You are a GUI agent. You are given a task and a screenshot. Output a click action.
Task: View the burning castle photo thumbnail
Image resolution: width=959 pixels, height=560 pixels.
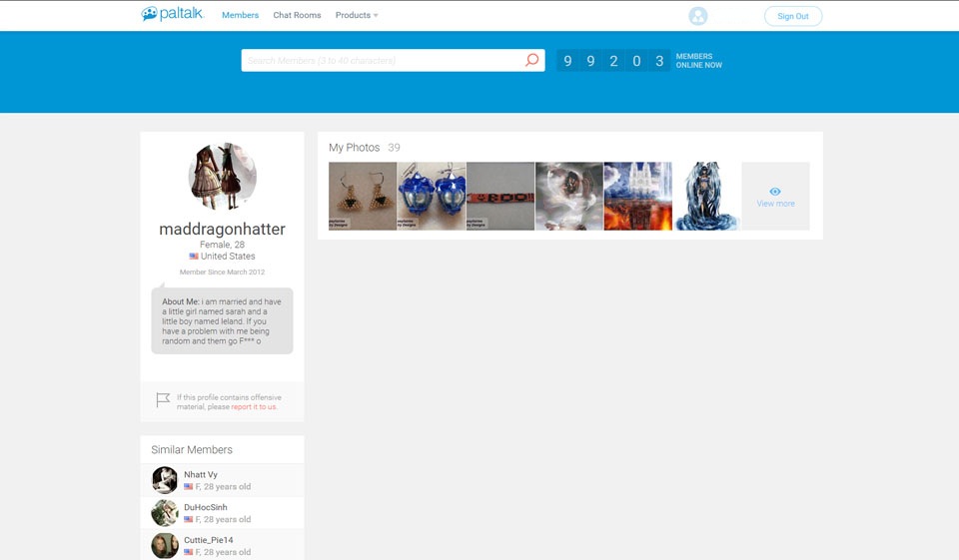point(637,197)
